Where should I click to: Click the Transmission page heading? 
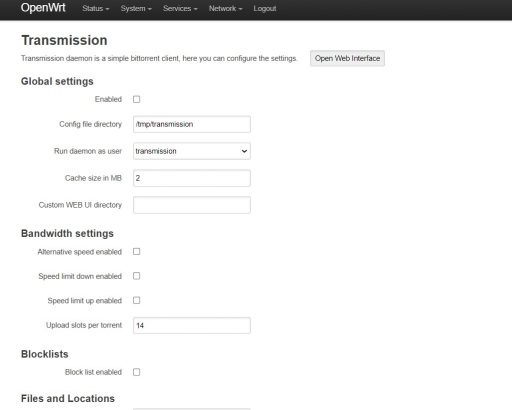click(64, 40)
